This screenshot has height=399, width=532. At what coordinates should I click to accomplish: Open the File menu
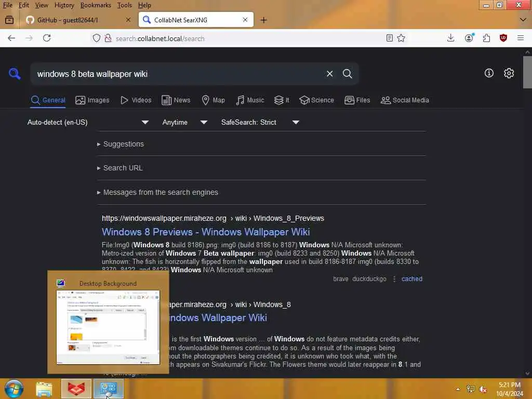(x=7, y=5)
